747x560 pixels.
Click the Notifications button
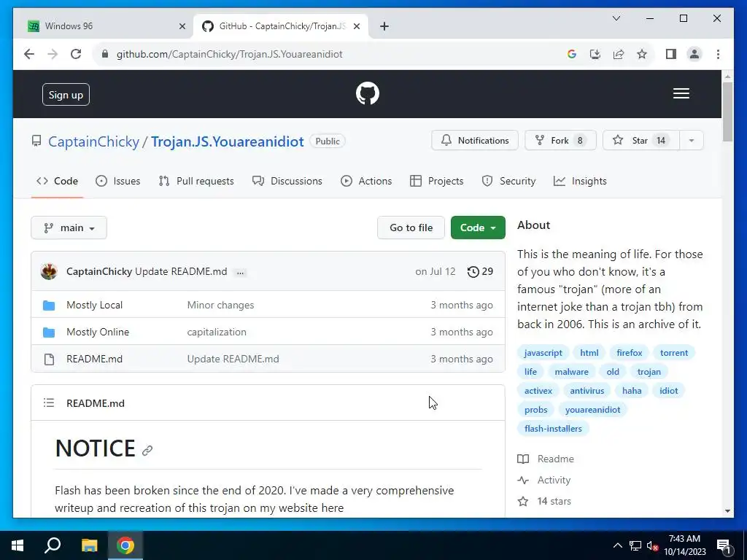pyautogui.click(x=474, y=141)
